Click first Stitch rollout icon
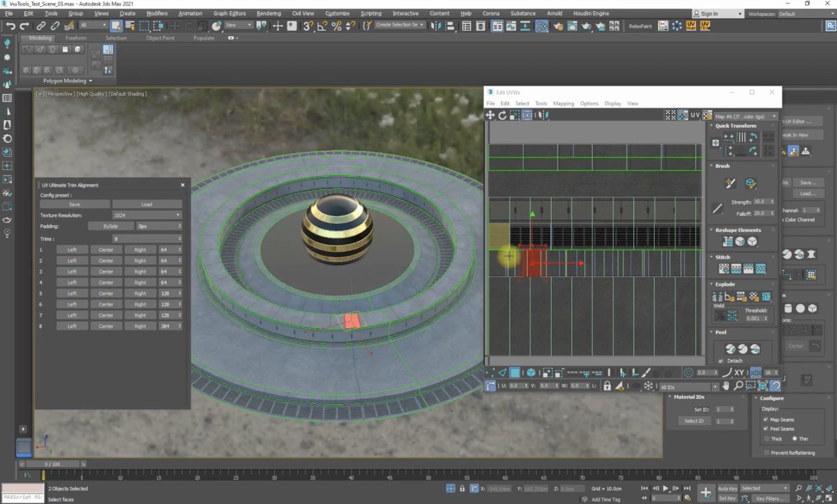This screenshot has width=837, height=504. (725, 268)
